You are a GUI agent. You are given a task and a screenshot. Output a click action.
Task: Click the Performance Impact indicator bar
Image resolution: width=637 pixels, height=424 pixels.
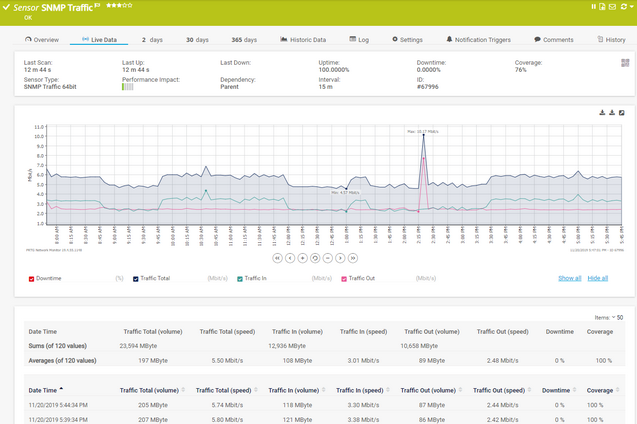(128, 87)
